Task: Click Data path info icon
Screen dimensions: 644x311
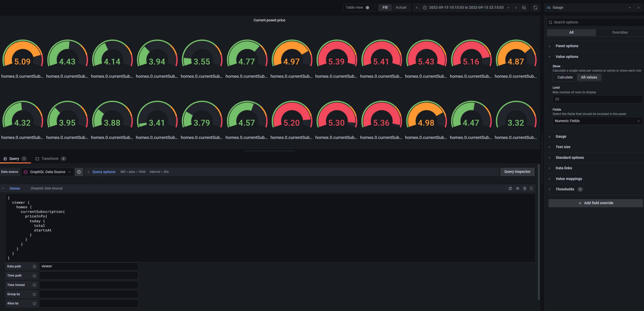Action: click(x=34, y=266)
